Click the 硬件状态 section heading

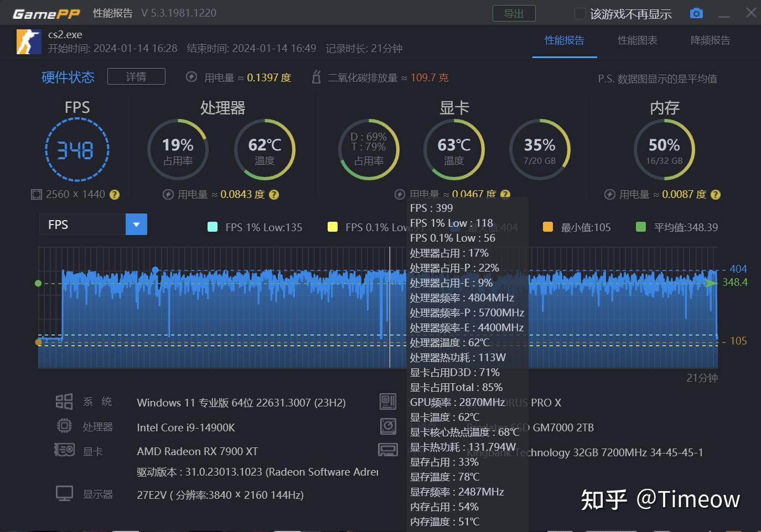(x=68, y=77)
